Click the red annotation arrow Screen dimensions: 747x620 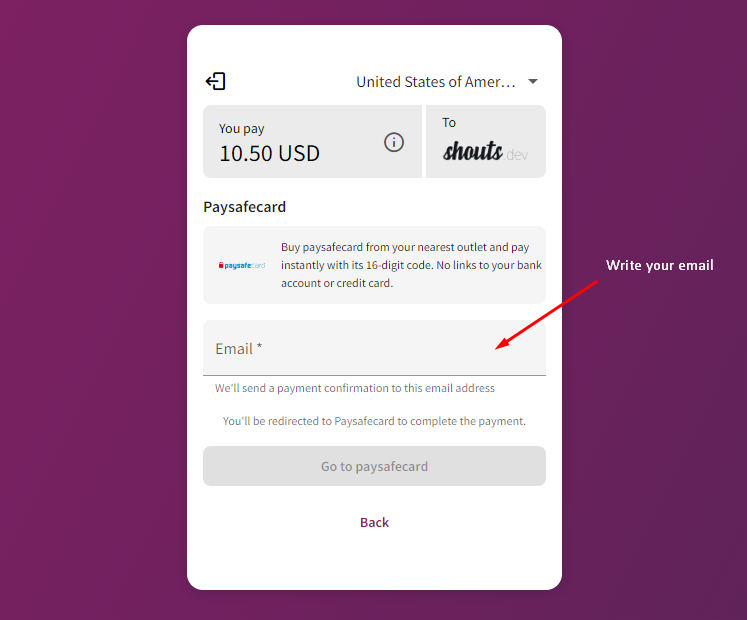point(546,315)
